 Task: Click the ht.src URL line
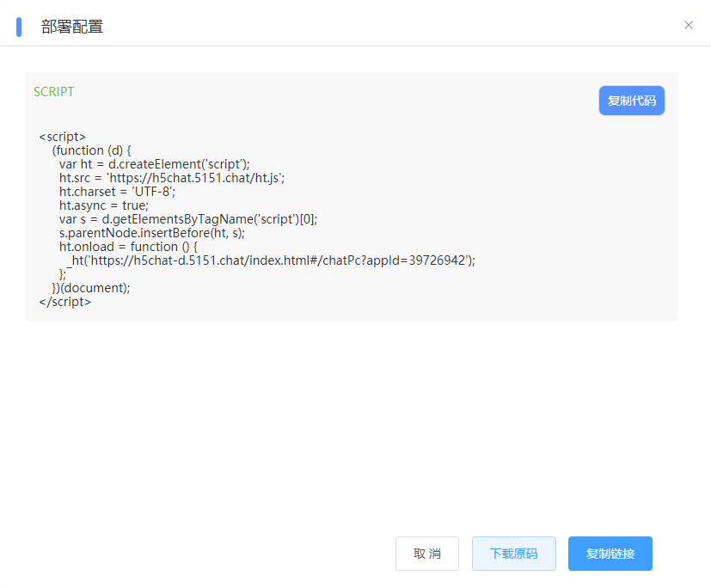coord(172,178)
